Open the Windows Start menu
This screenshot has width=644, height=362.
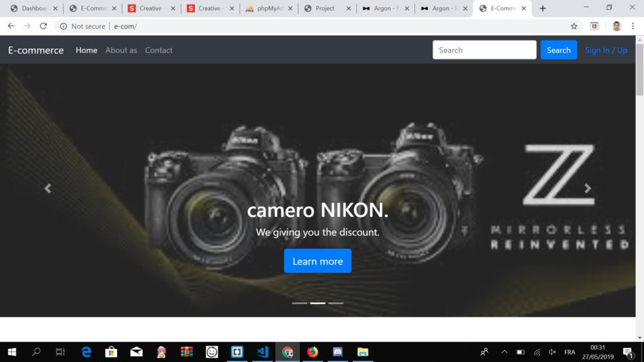12,352
